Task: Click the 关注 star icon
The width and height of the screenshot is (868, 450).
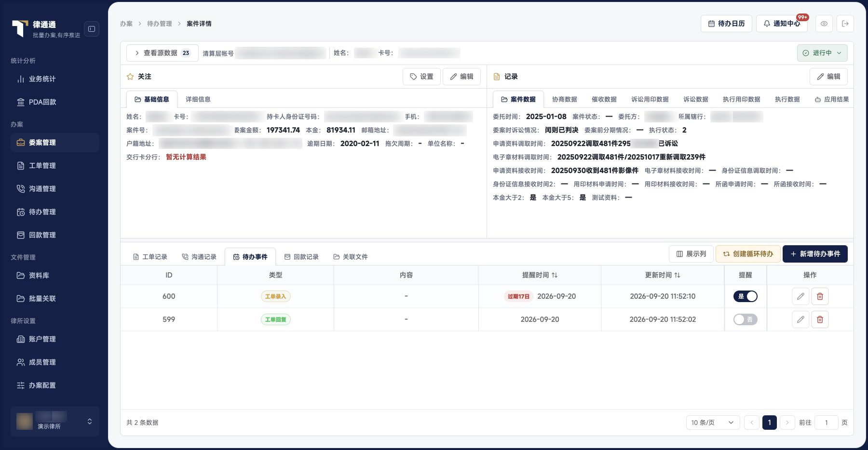Action: coord(130,77)
